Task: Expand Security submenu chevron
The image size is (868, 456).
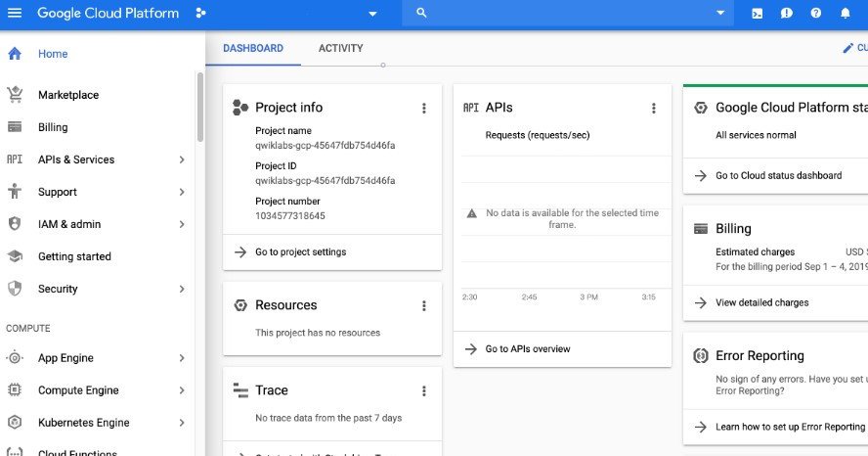Action: 182,289
